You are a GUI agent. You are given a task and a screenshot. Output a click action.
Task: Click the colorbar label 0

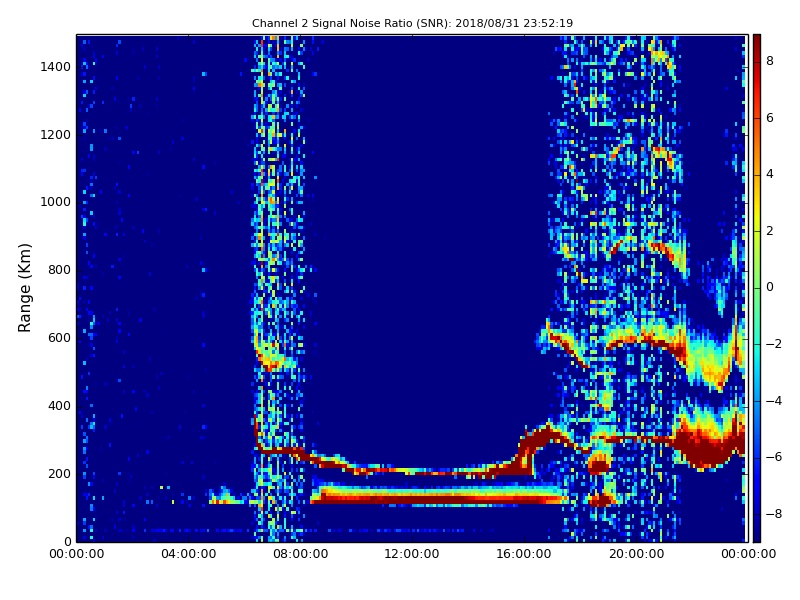(x=770, y=287)
